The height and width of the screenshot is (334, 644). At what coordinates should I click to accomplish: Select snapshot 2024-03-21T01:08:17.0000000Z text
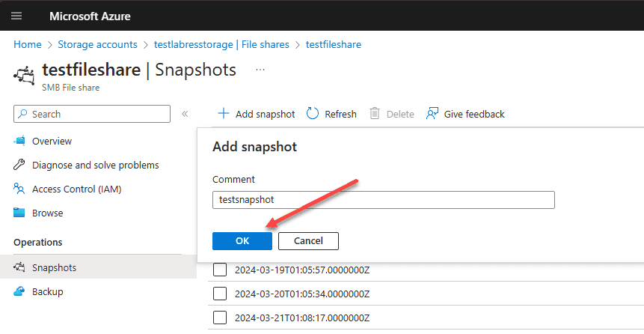pyautogui.click(x=302, y=318)
